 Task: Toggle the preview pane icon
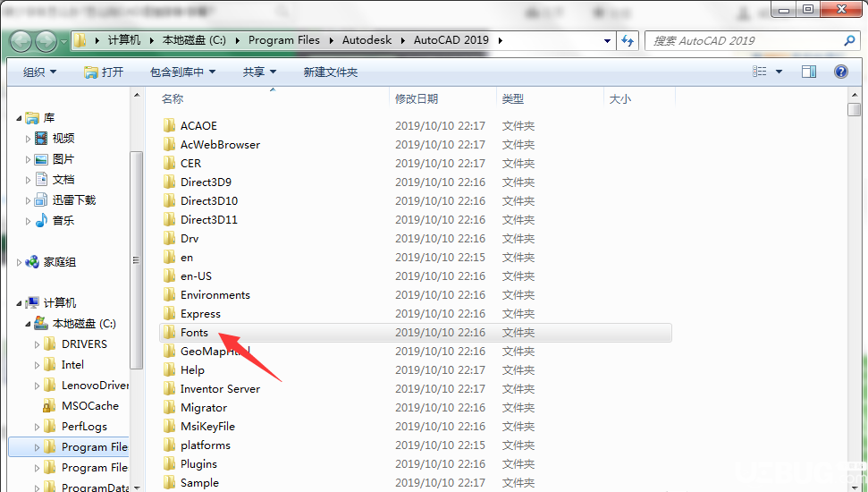coord(809,72)
